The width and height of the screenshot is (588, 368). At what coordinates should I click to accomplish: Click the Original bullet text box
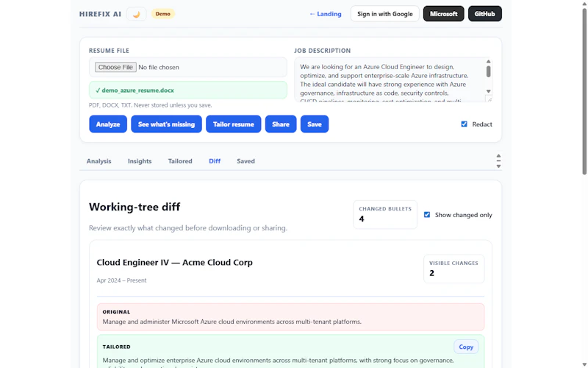coord(290,317)
